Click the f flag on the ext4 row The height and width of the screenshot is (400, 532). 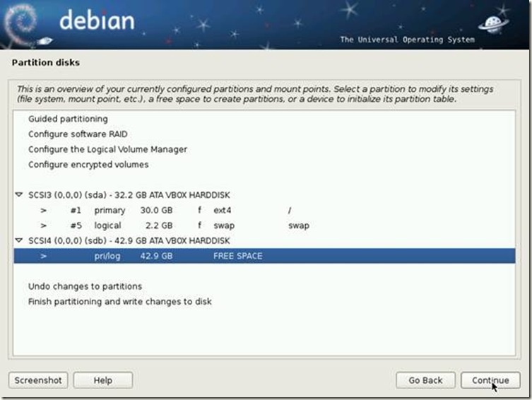coord(199,211)
